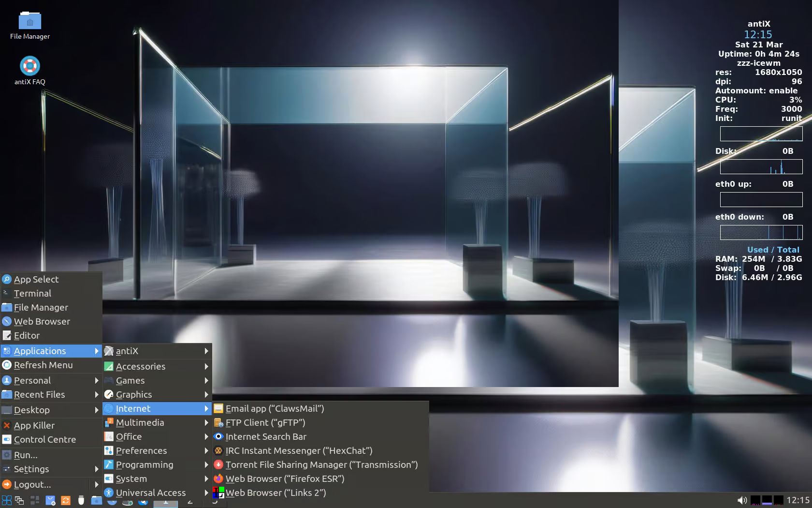Select Terminal from the menu
812x508 pixels.
[32, 293]
